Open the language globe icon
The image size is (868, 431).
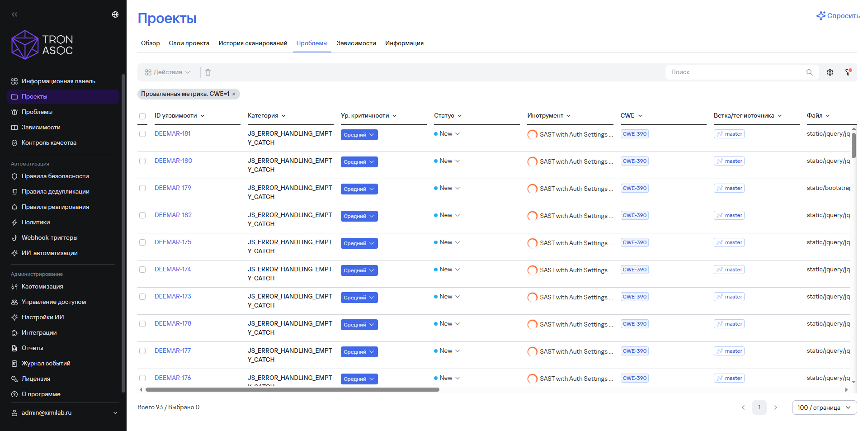point(115,14)
